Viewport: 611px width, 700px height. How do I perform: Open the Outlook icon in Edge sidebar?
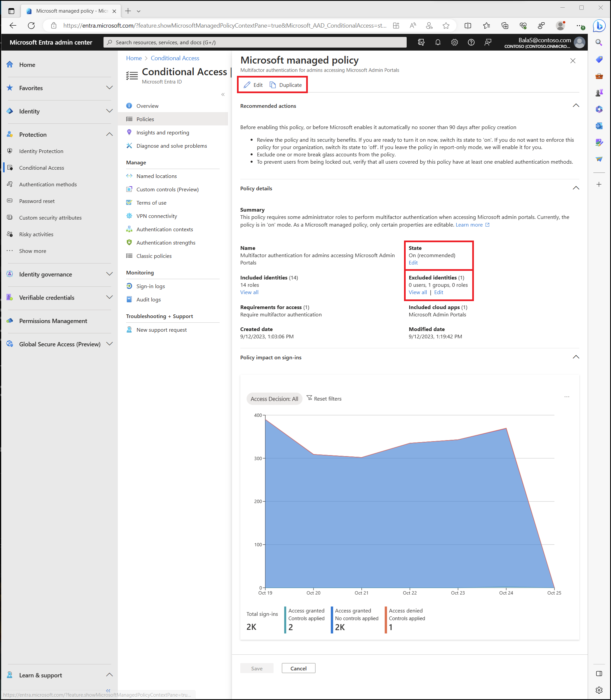(x=599, y=126)
